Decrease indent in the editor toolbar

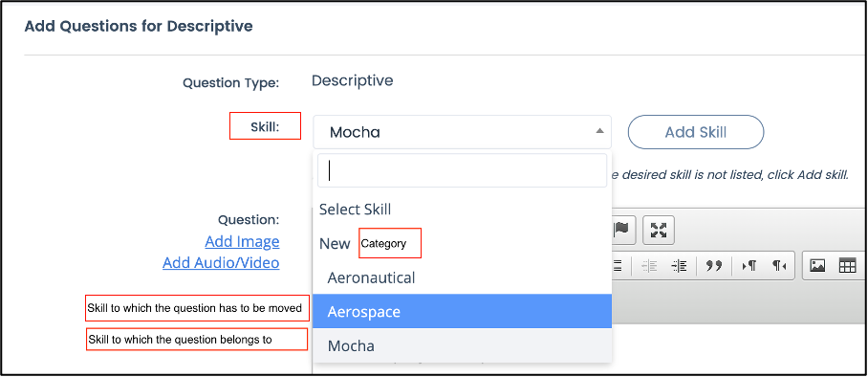coord(649,266)
